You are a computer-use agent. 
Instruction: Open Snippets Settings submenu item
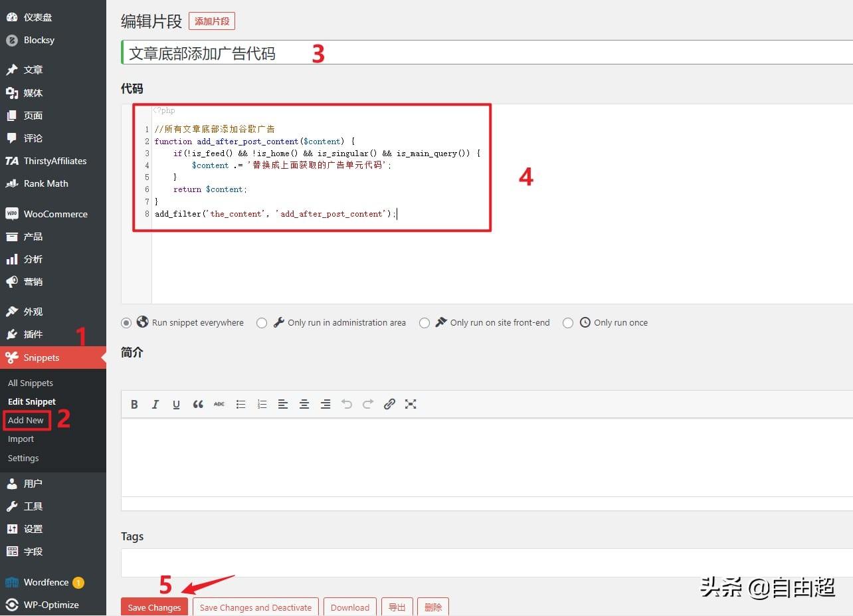(x=23, y=458)
